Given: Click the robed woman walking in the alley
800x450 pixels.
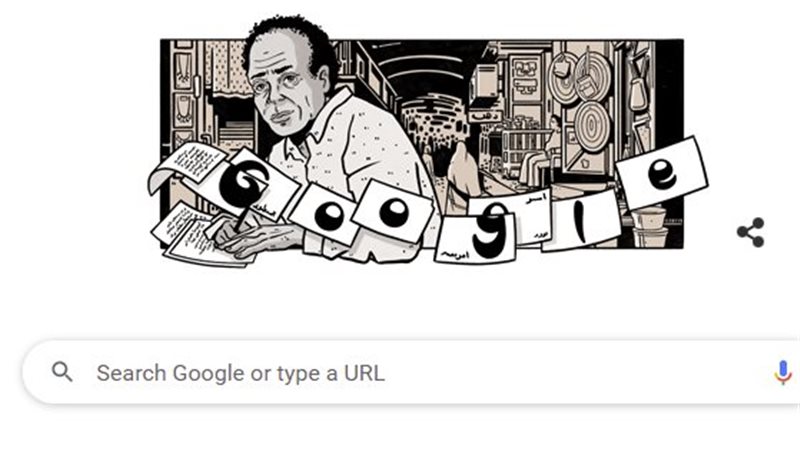Looking at the screenshot, I should [463, 176].
